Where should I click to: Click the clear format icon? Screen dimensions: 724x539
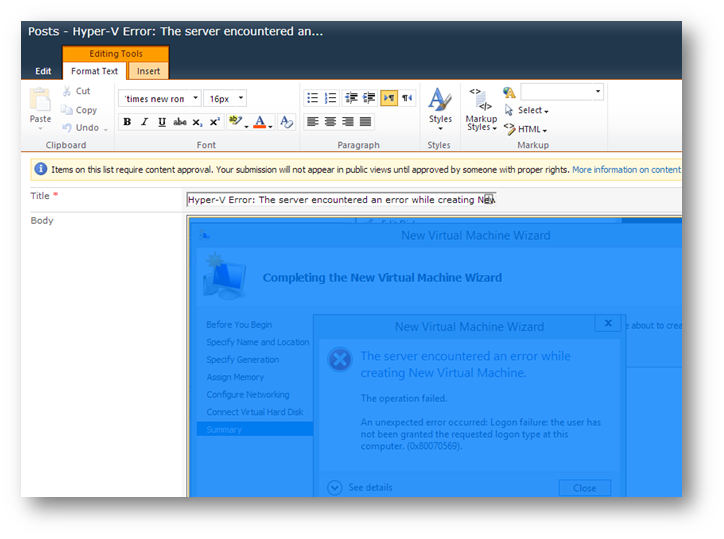[287, 122]
